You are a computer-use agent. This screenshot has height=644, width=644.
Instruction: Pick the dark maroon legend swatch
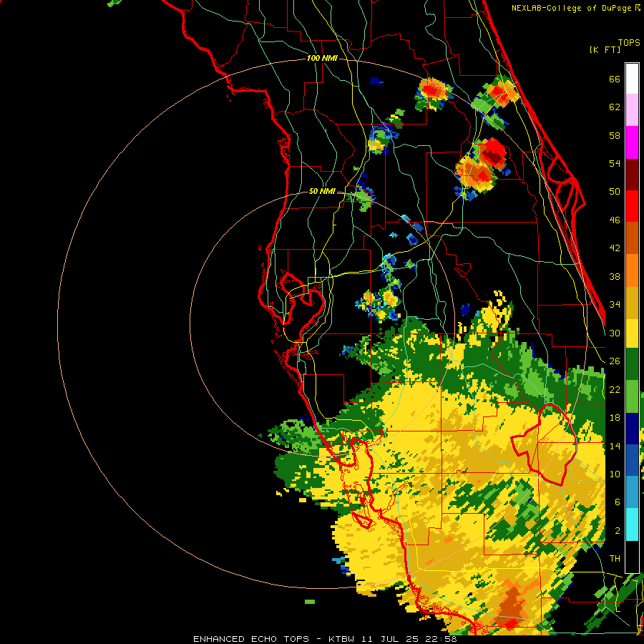click(x=632, y=175)
